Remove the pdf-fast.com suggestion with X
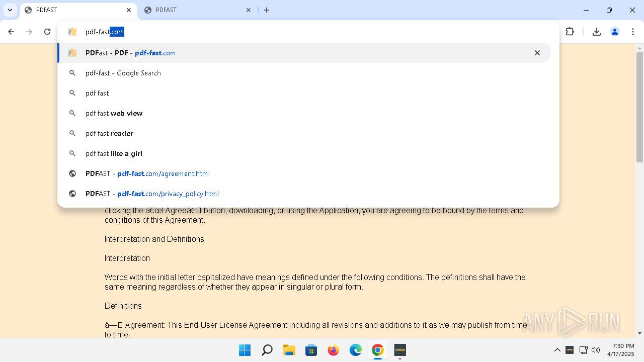The image size is (644, 362). (537, 53)
